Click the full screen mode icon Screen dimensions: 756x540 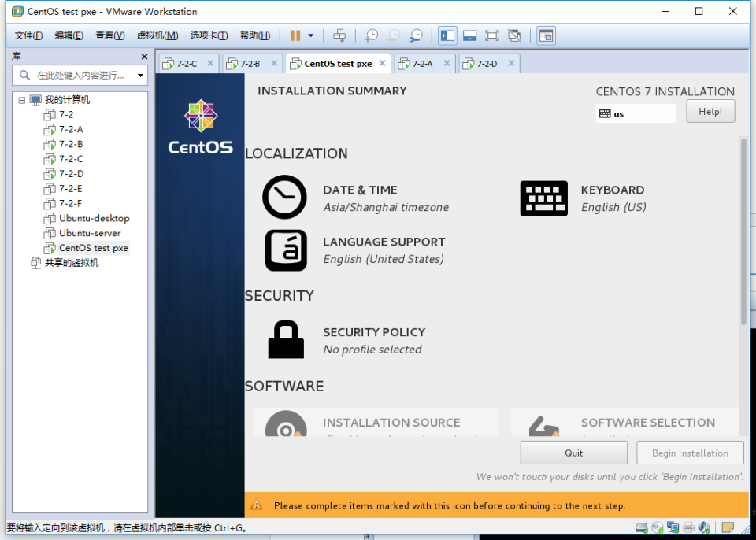[492, 35]
